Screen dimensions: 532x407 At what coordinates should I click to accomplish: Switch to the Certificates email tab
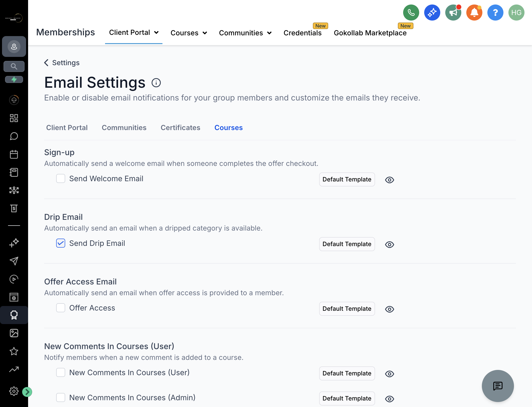point(181,128)
